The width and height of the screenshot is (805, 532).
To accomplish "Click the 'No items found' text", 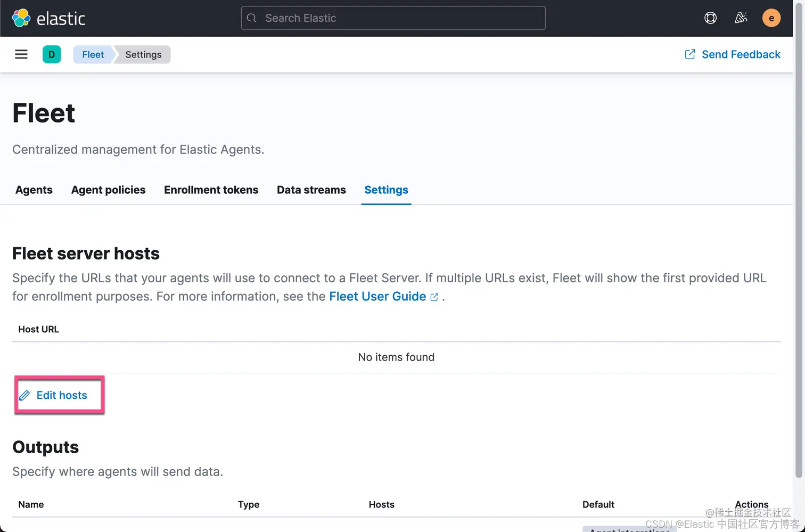I will point(396,357).
